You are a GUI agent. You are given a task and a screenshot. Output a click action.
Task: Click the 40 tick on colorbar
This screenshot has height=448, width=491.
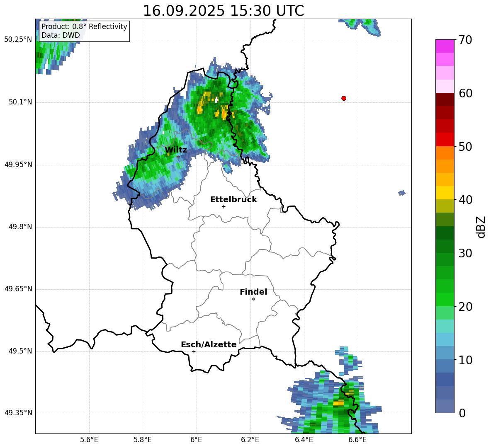[465, 200]
